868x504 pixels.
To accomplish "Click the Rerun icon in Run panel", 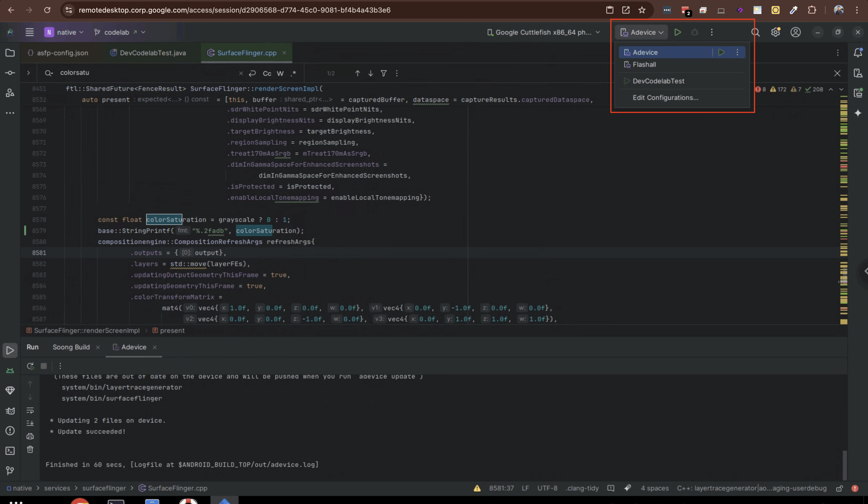I will (30, 366).
